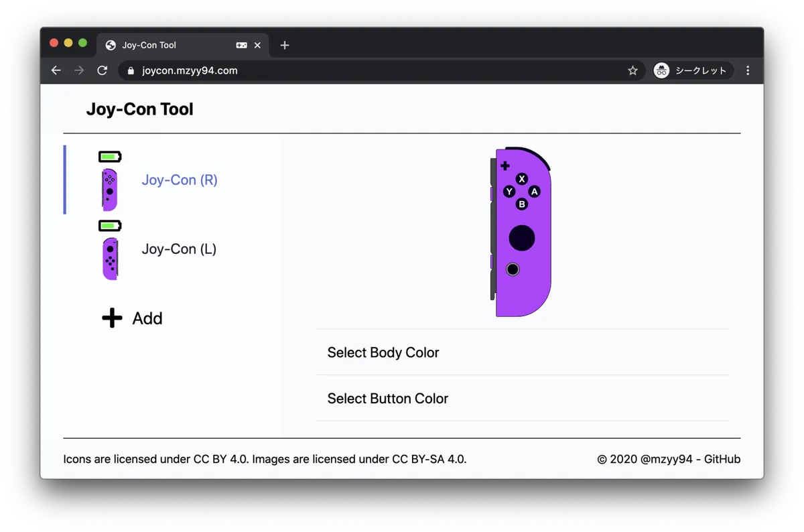Click the joycon.mzyy94.com address bar
804x532 pixels.
pos(382,70)
